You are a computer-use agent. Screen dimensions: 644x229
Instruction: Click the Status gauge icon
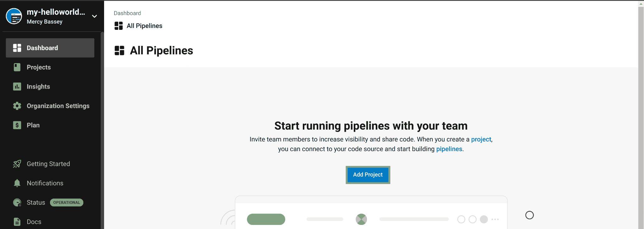coord(17,202)
